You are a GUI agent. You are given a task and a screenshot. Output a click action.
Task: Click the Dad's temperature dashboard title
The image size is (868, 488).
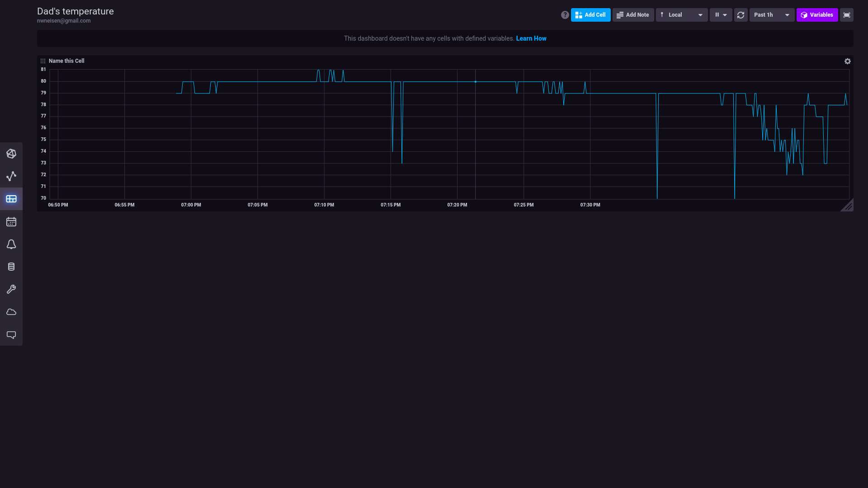pos(75,11)
